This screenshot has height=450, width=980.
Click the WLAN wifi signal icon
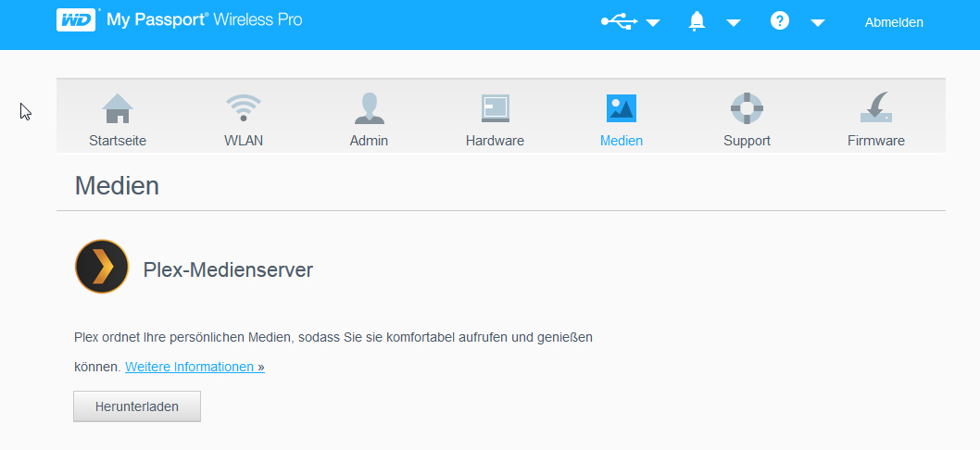243,108
